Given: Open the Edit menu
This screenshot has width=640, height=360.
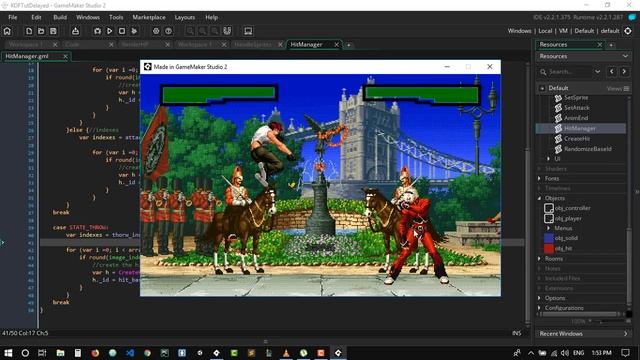Looking at the screenshot, I should click(36, 17).
